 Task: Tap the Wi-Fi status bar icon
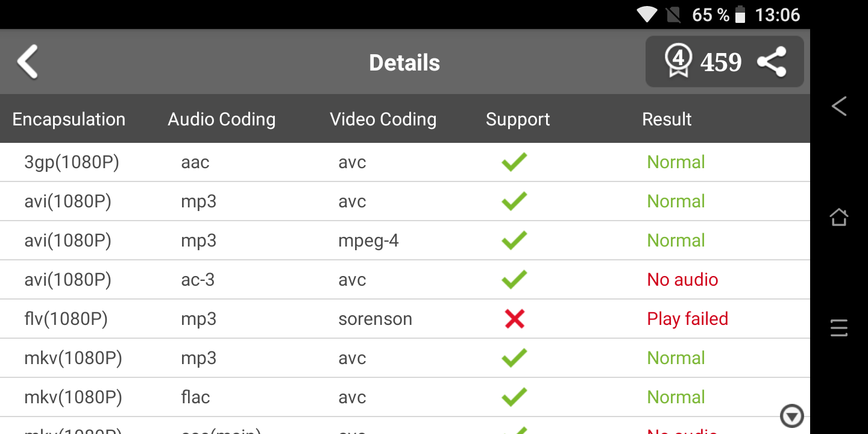tap(647, 14)
